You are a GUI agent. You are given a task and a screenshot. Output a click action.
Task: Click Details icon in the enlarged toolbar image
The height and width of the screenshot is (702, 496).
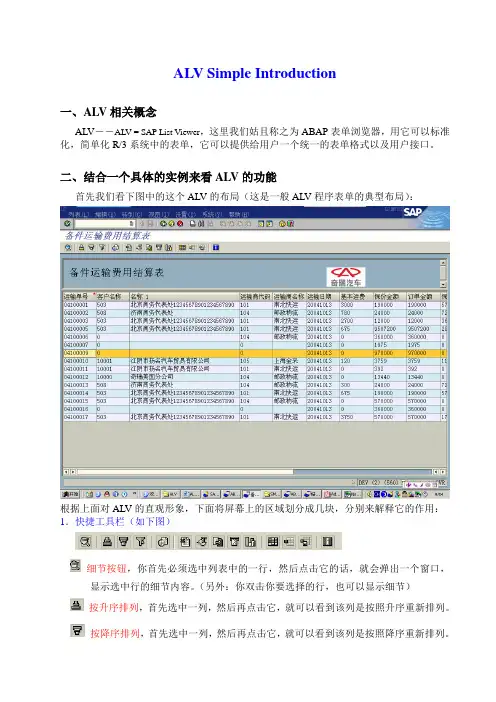[x=86, y=542]
